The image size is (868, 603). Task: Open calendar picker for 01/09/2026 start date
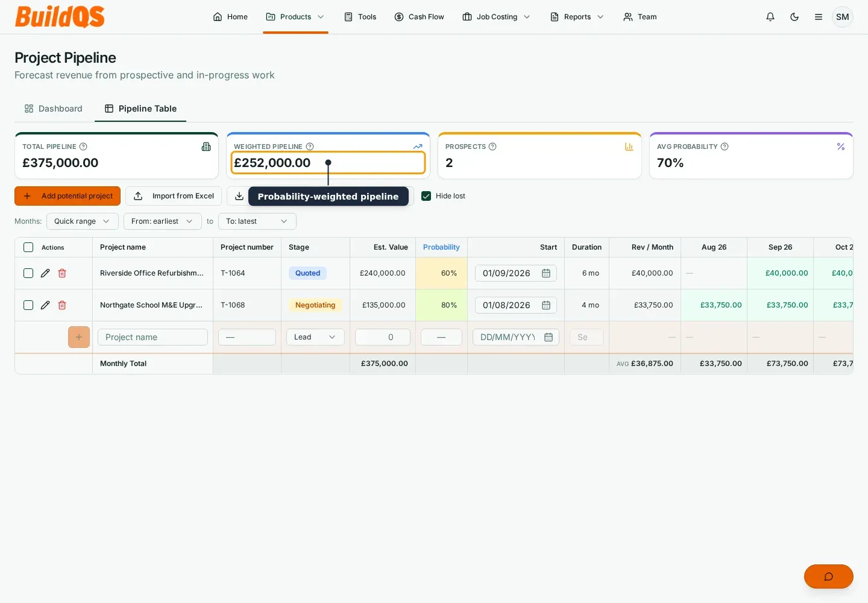(x=546, y=273)
